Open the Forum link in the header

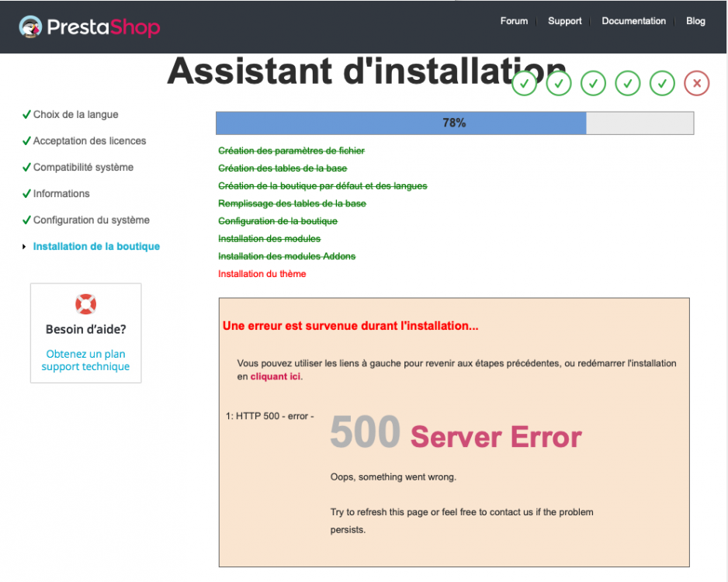pyautogui.click(x=514, y=21)
